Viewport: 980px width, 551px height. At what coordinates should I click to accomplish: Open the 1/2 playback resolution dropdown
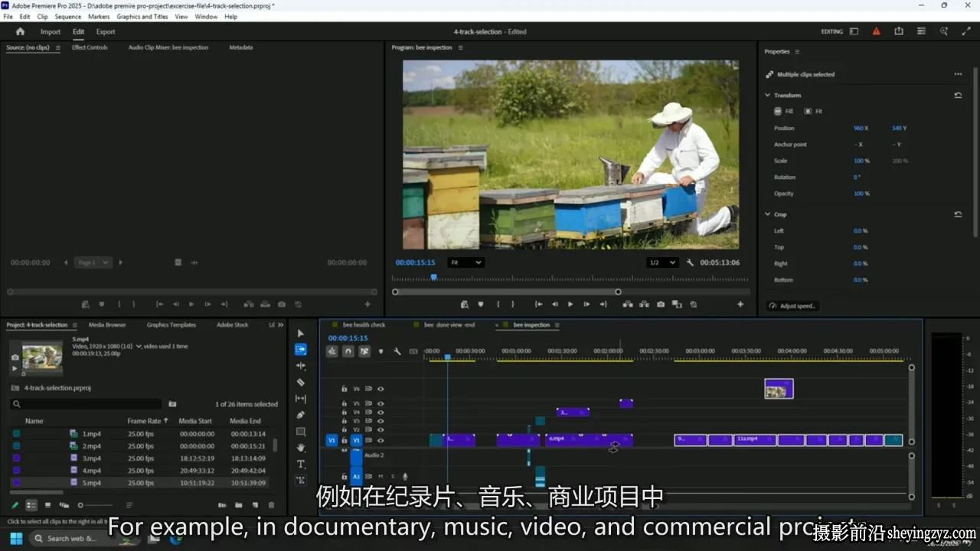pyautogui.click(x=662, y=262)
